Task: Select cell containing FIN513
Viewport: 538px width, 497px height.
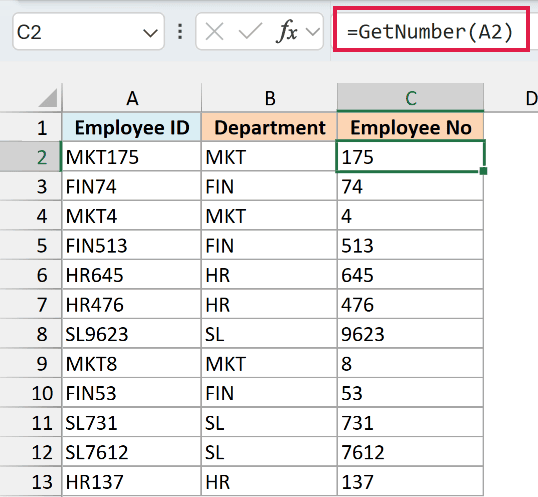Action: pyautogui.click(x=132, y=245)
